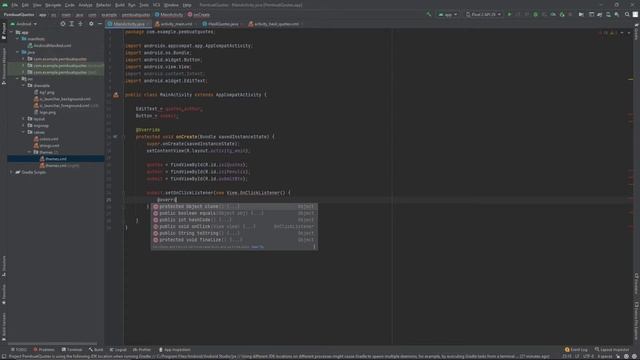Open the Project panel settings gear
Image resolution: width=640 pixels, height=360 pixels.
tap(91, 24)
